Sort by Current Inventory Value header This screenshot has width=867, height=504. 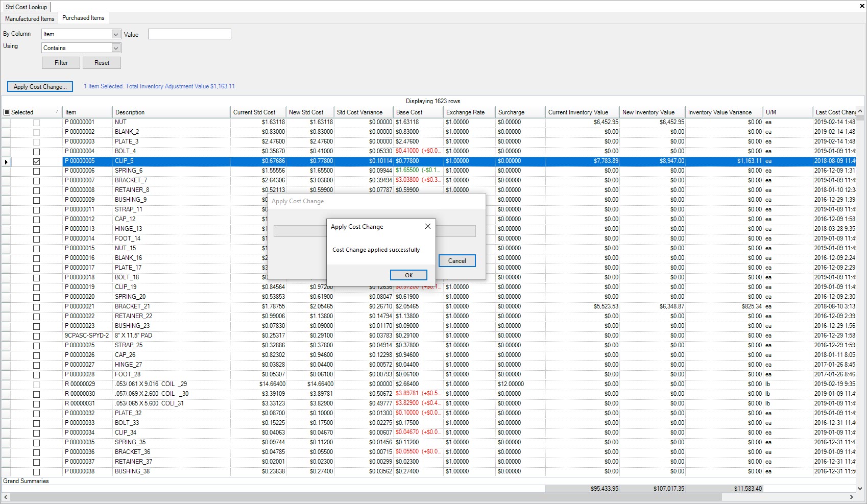[583, 112]
